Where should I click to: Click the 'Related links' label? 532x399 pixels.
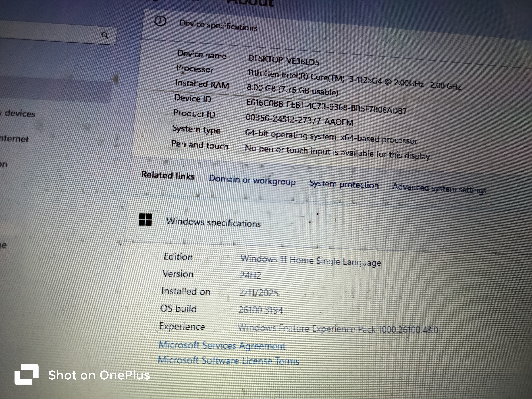(x=168, y=175)
